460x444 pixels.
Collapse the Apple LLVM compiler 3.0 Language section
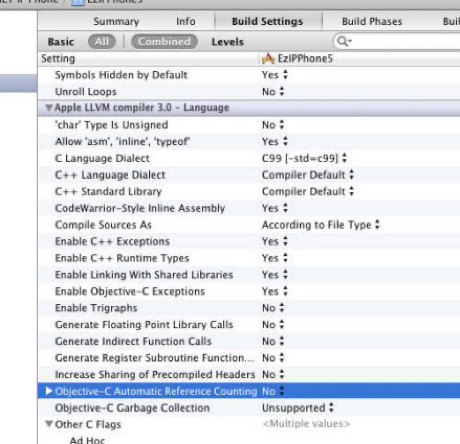[49, 108]
